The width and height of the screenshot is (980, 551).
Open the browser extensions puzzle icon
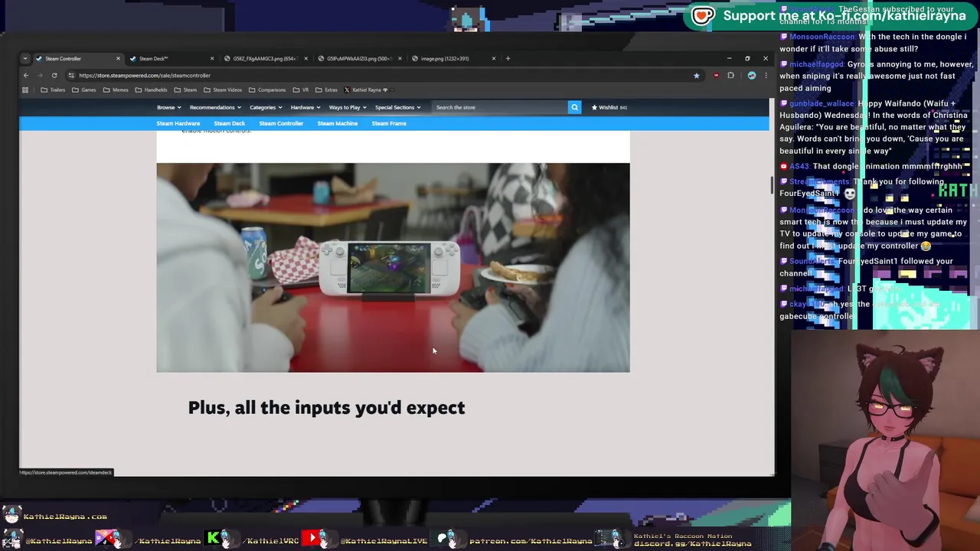730,75
